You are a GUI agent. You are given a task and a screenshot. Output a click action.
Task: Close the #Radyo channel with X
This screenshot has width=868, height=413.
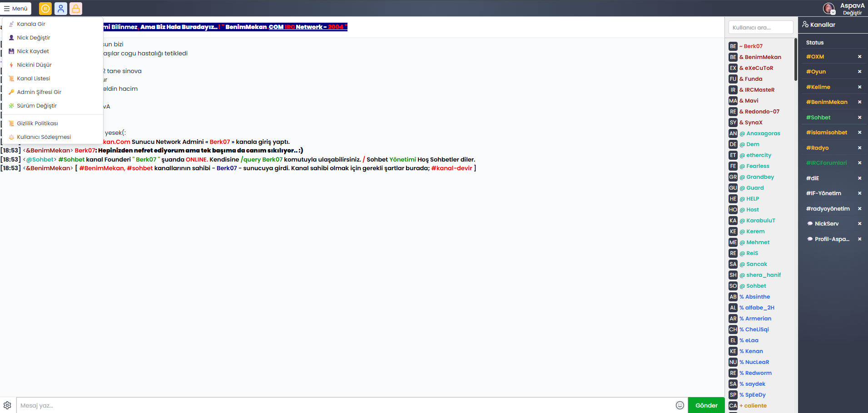pos(859,148)
